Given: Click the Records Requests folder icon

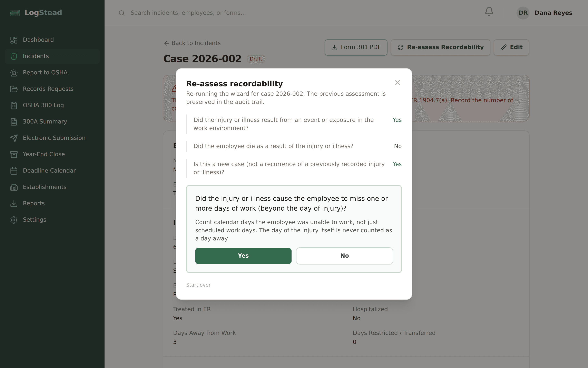Looking at the screenshot, I should pos(14,89).
